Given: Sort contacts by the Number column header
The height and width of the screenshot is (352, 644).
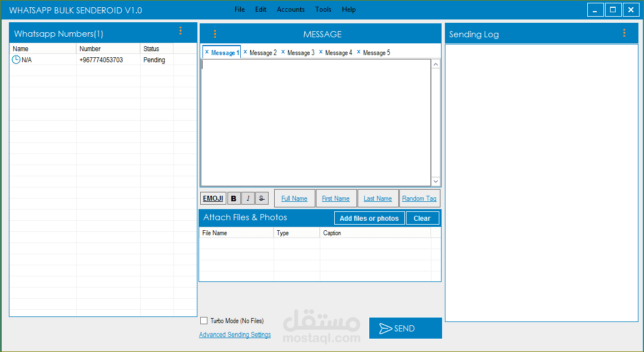Looking at the screenshot, I should [x=108, y=48].
